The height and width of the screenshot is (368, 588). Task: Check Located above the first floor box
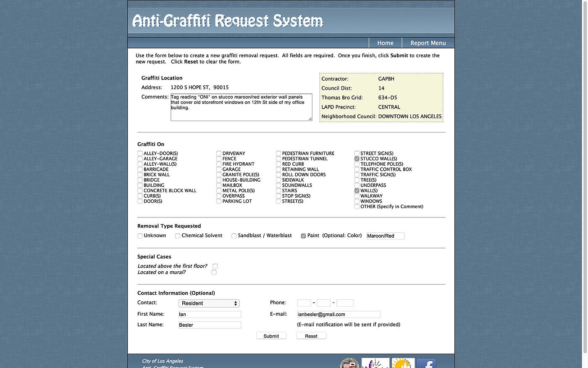pyautogui.click(x=215, y=266)
